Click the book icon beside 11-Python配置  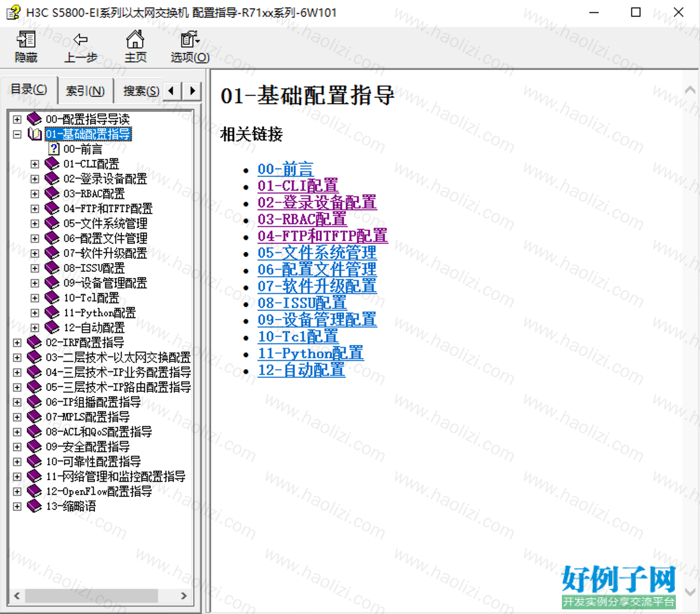[52, 313]
